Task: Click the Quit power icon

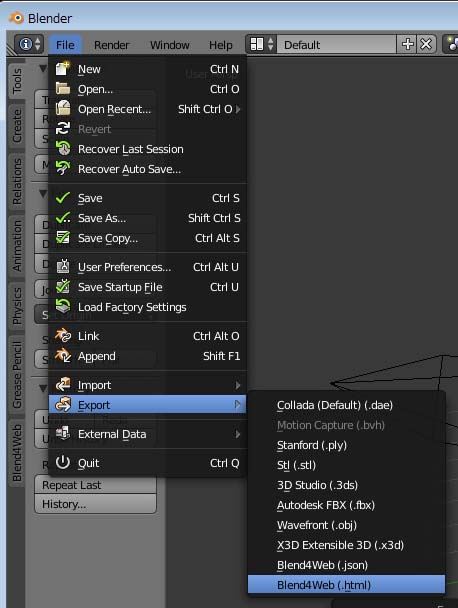Action: click(x=63, y=463)
